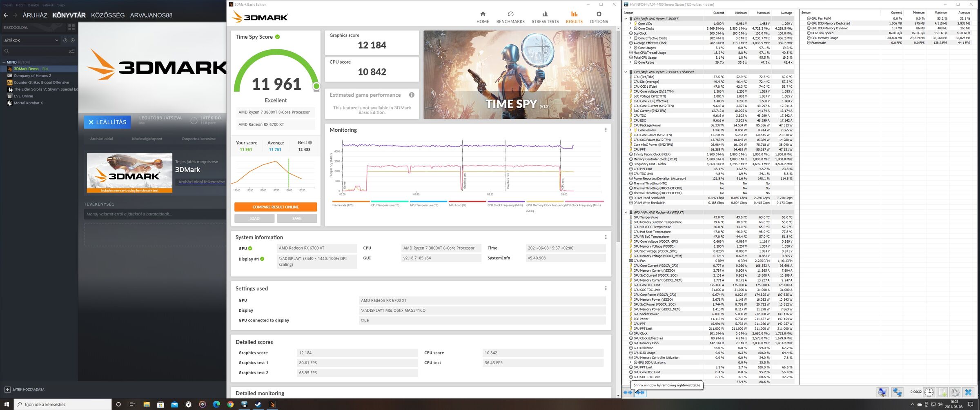Collapse the CPU AMD Ryzen 7 3800XT sensor group

coord(626,19)
